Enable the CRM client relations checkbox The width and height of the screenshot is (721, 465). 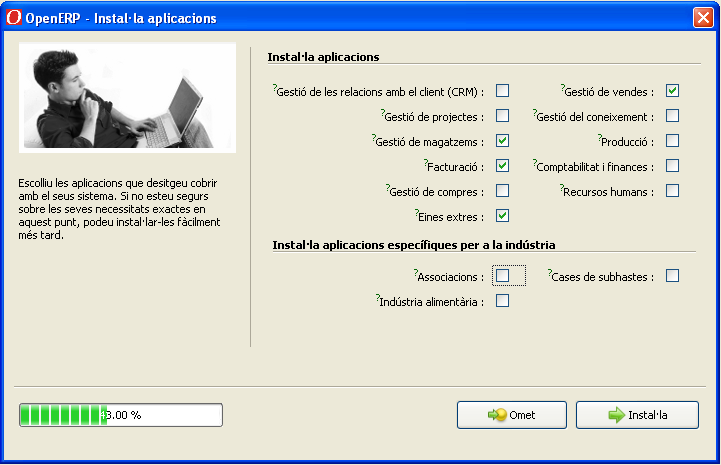click(503, 91)
